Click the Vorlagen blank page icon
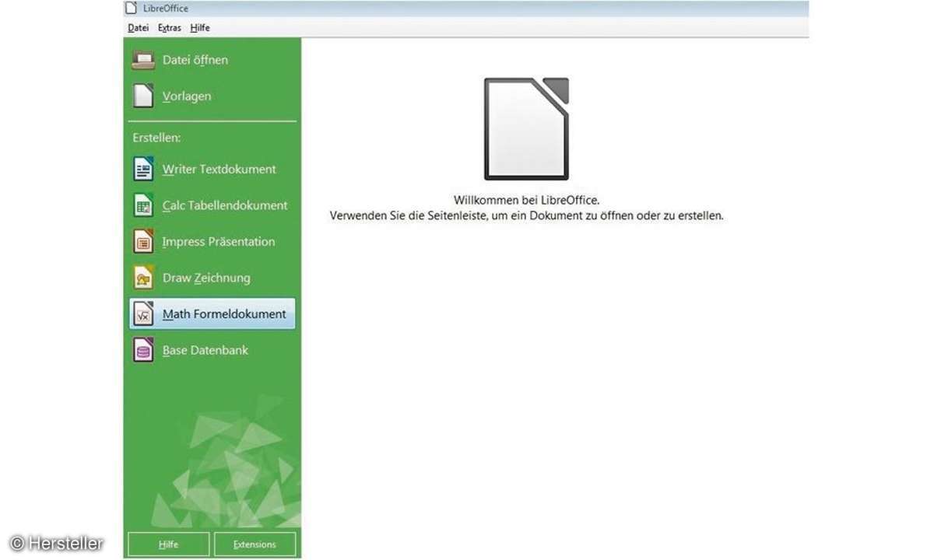Screen dimensions: 934x560 [x=143, y=96]
